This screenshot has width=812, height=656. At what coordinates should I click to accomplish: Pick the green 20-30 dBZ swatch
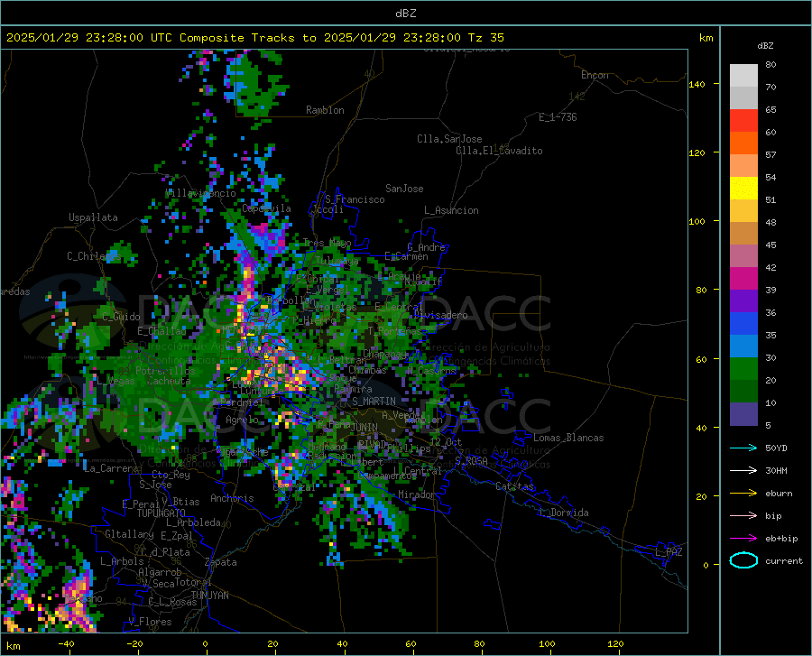(743, 369)
